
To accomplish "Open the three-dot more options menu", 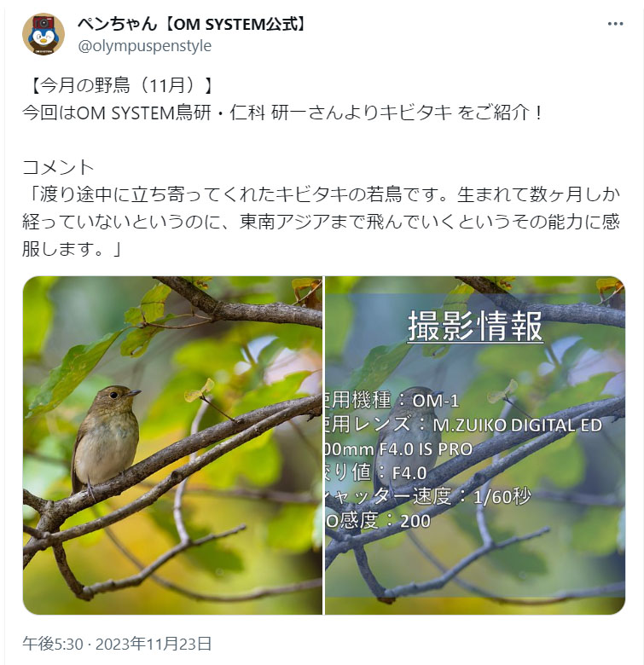I will coord(615,24).
